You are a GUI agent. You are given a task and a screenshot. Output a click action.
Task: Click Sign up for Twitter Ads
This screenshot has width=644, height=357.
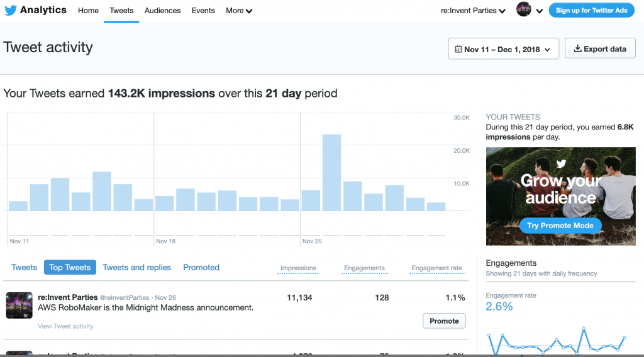click(591, 10)
